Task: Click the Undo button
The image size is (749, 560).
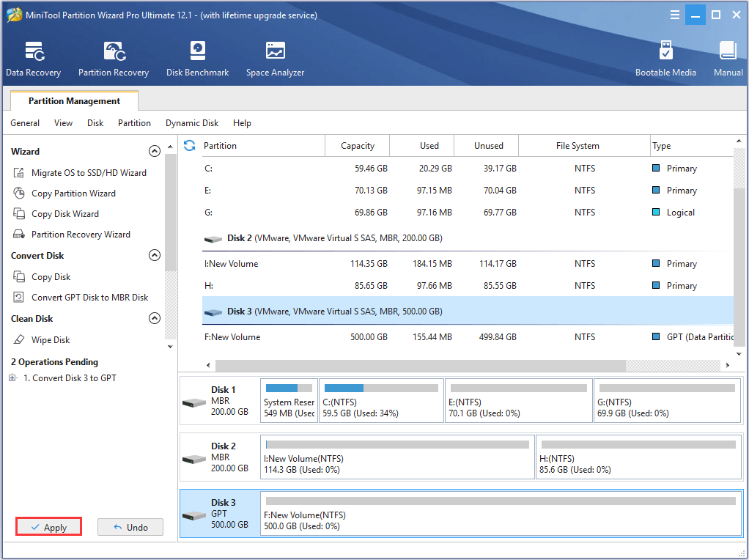Action: tap(130, 527)
